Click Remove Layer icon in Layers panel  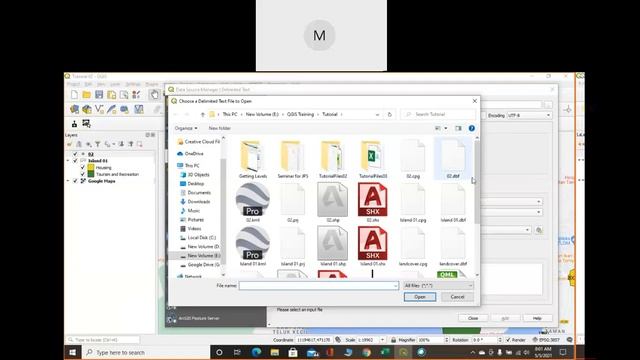(x=140, y=144)
